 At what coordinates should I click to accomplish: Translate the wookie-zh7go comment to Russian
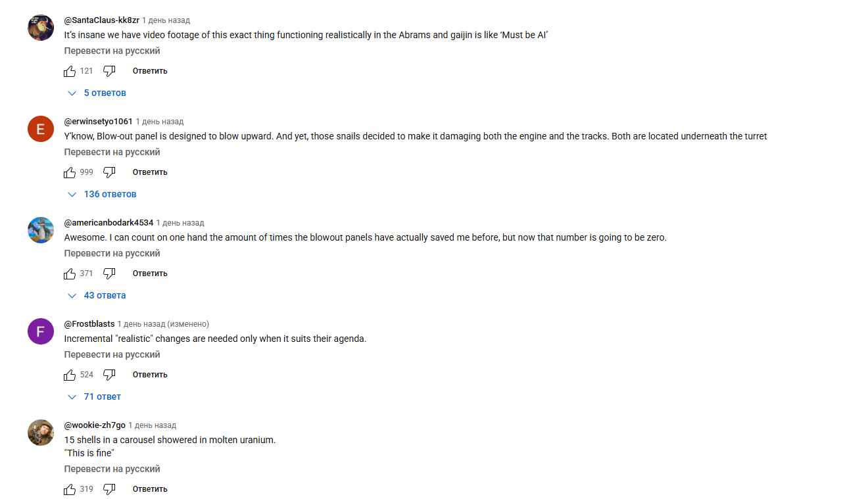[x=112, y=469]
